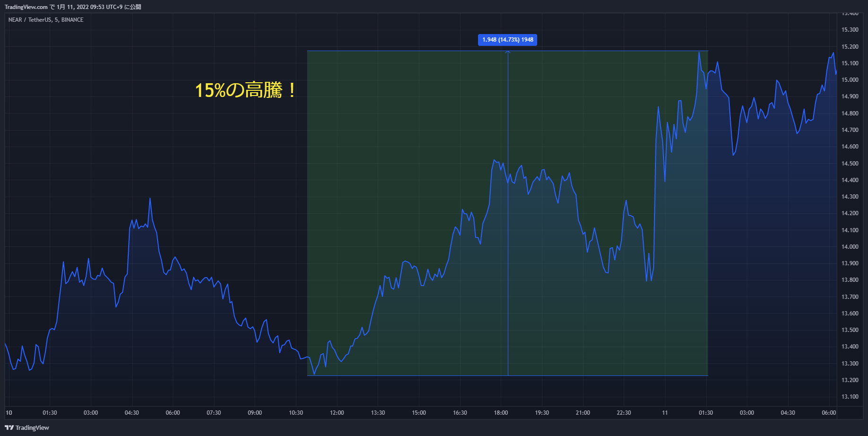Click the 07:30 time axis label
This screenshot has width=868, height=436.
pos(214,413)
